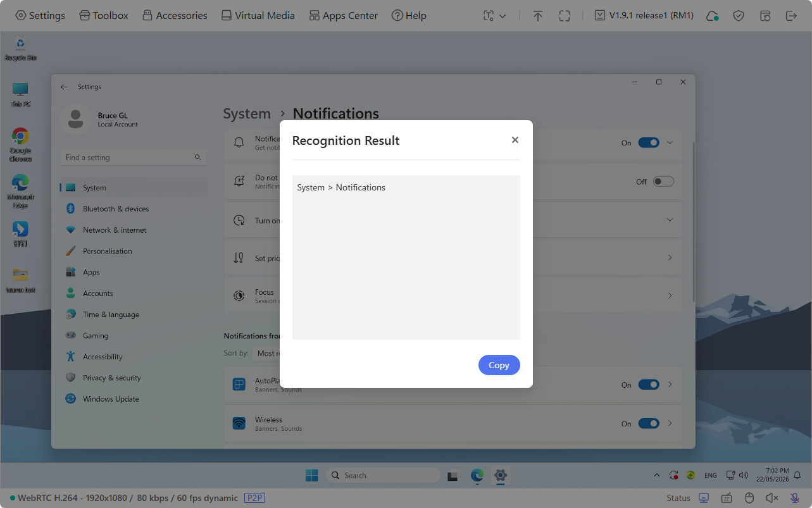Open the Accessories menu
Screen dimensions: 812x508
pos(175,15)
